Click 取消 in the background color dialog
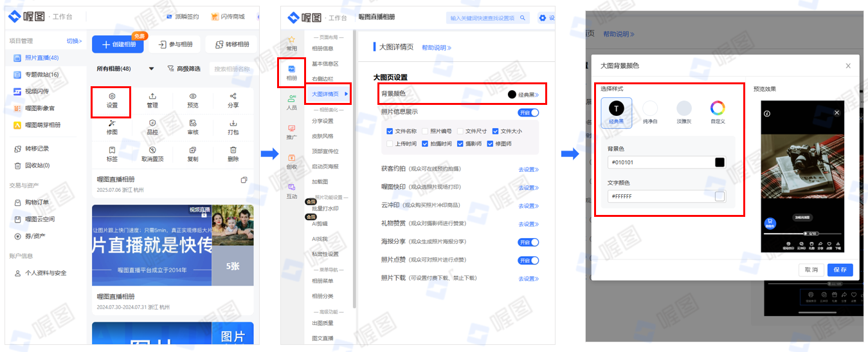The height and width of the screenshot is (352, 868). click(x=811, y=270)
